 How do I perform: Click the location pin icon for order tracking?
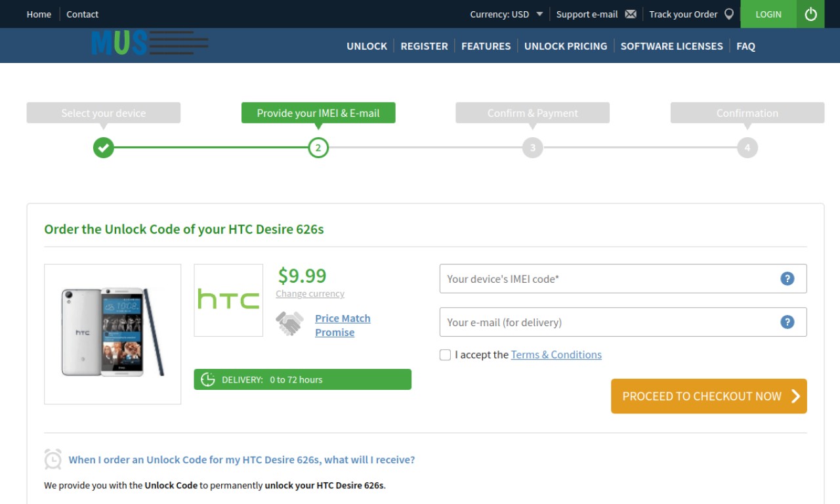(x=728, y=14)
